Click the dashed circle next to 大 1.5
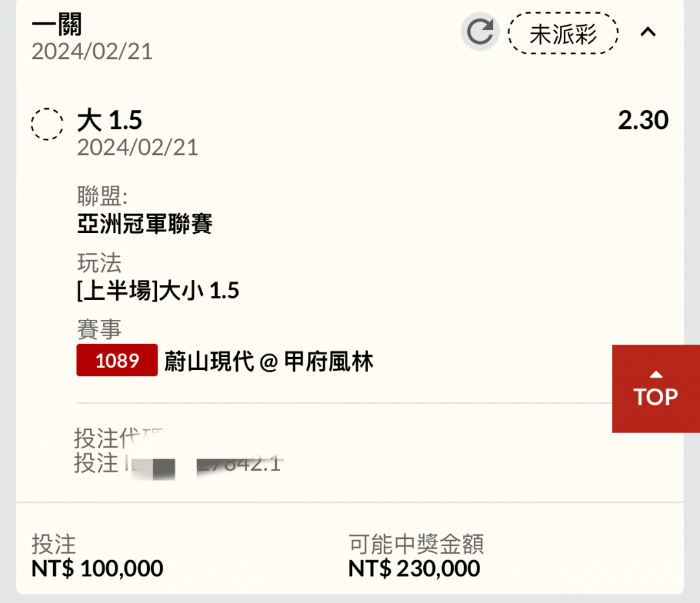The image size is (700, 603). [47, 124]
